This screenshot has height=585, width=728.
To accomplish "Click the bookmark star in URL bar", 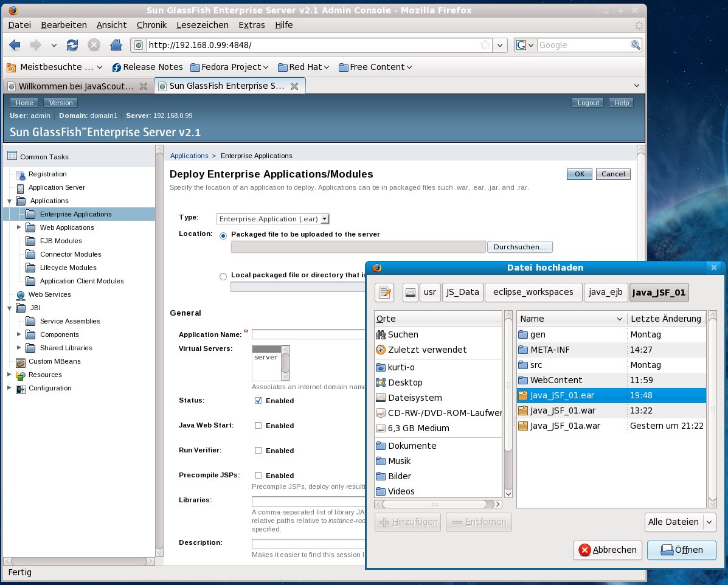I will click(x=485, y=45).
